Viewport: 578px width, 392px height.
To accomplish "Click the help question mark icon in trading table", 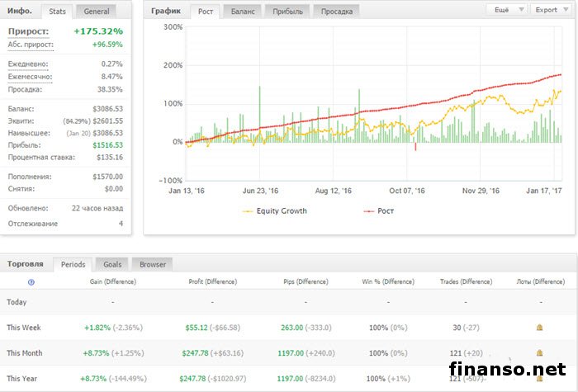I will click(x=31, y=282).
